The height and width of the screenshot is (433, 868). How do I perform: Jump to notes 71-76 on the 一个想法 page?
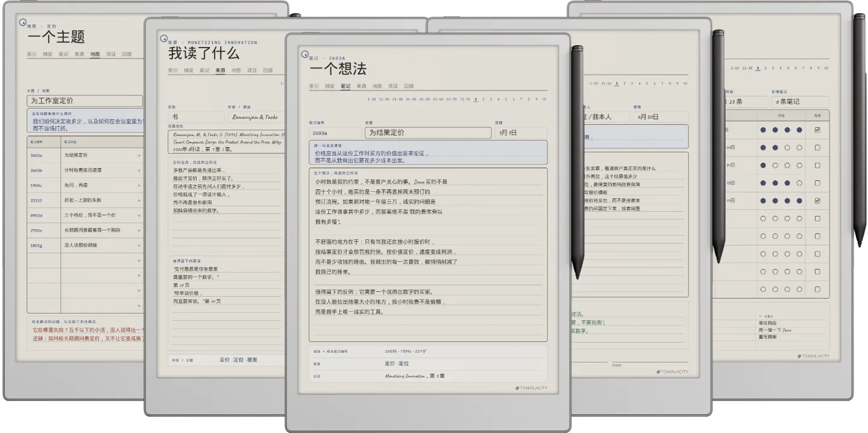click(x=464, y=99)
